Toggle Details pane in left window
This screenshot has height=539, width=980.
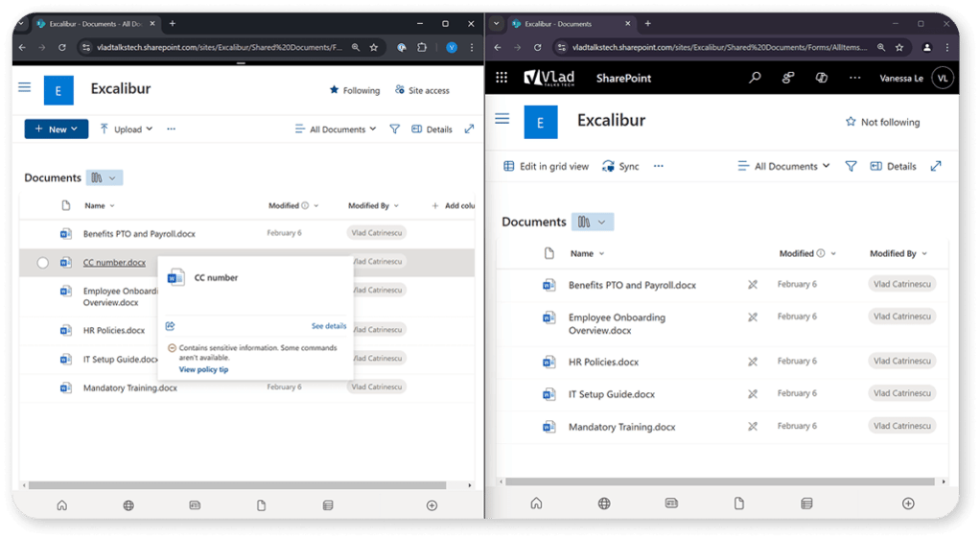pos(432,129)
